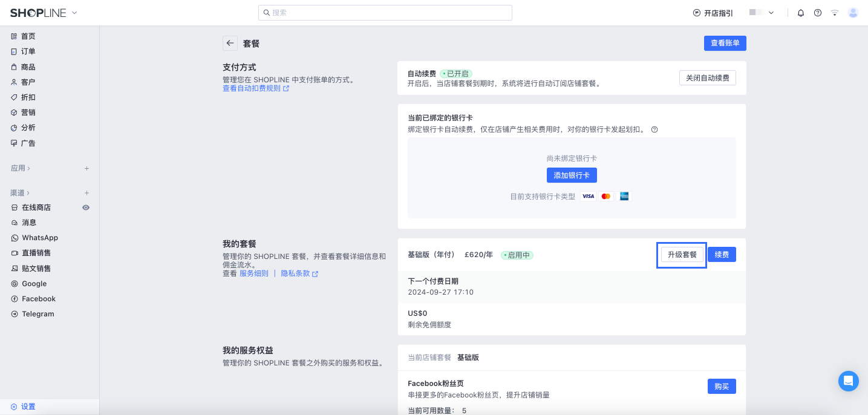This screenshot has width=868, height=415.
Task: Open the user avatar menu
Action: pyautogui.click(x=853, y=13)
